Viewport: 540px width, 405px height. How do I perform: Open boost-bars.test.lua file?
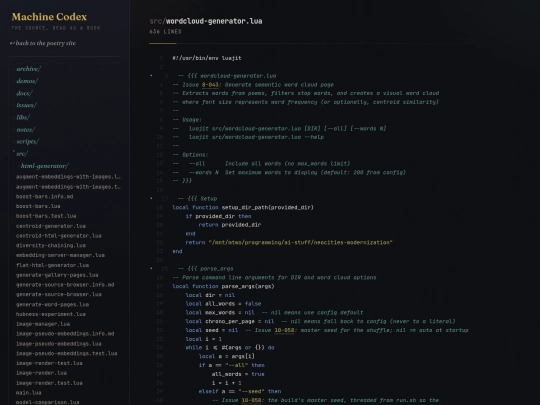(x=46, y=216)
